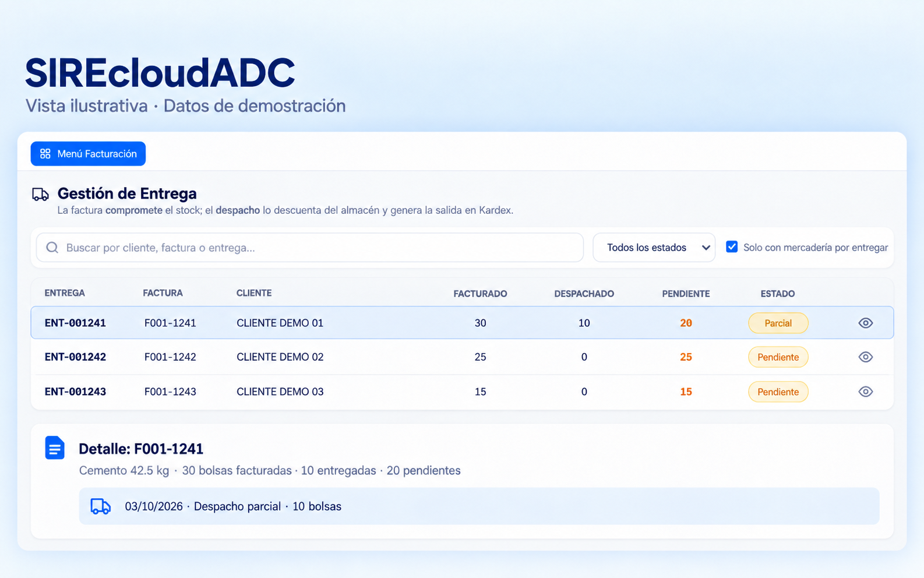Sort by ENTREGA column header

(65, 293)
